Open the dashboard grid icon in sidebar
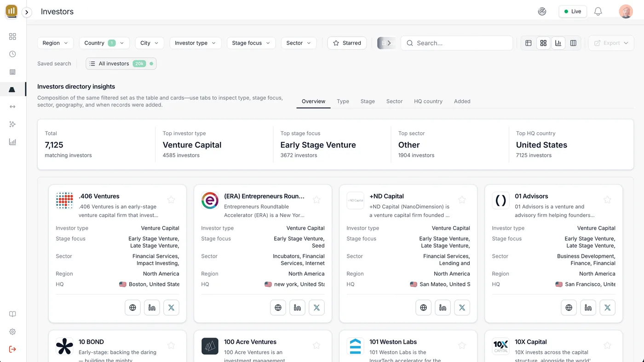The image size is (644, 362). [x=12, y=37]
